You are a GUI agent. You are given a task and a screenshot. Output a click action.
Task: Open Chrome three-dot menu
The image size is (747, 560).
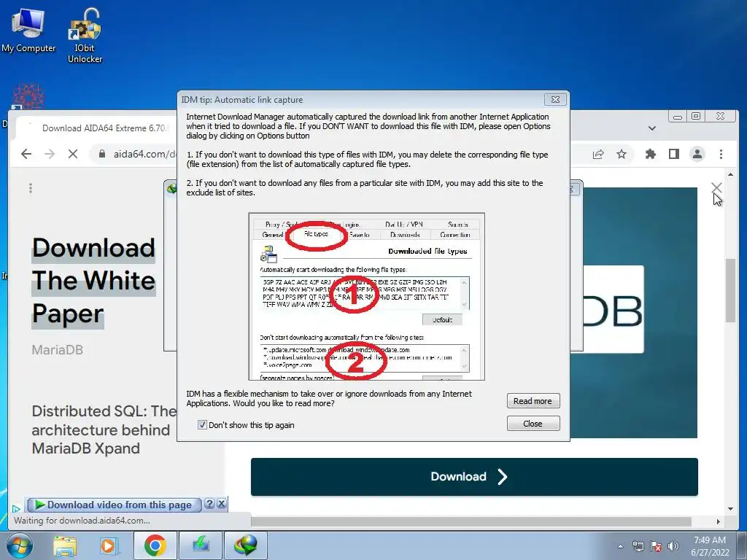[x=721, y=154]
